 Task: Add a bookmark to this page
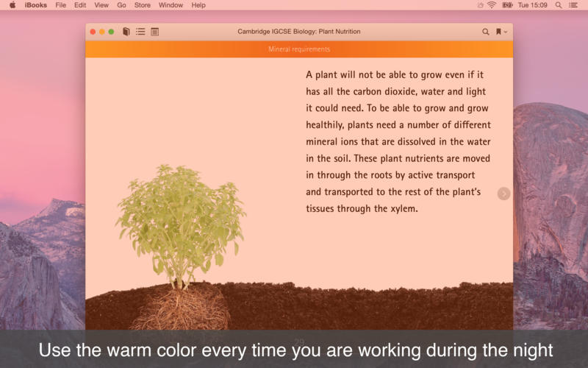498,32
